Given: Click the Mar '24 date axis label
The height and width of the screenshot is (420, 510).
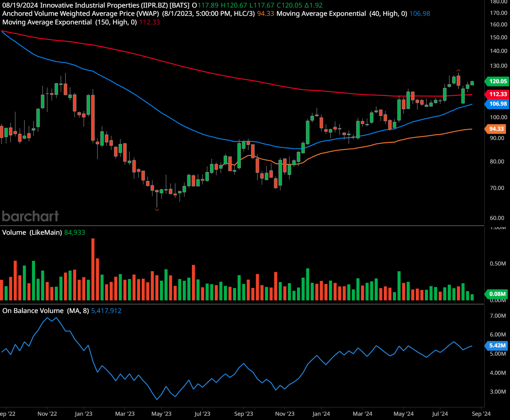Looking at the screenshot, I should tap(362, 414).
